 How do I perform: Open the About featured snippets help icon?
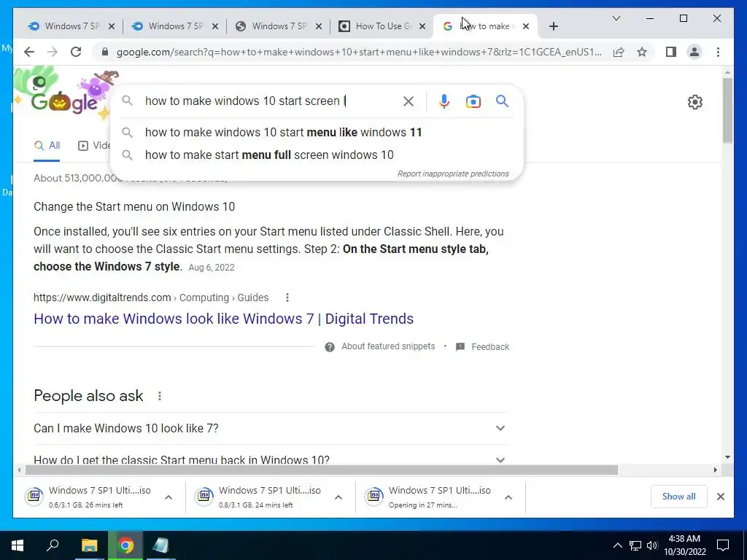330,346
